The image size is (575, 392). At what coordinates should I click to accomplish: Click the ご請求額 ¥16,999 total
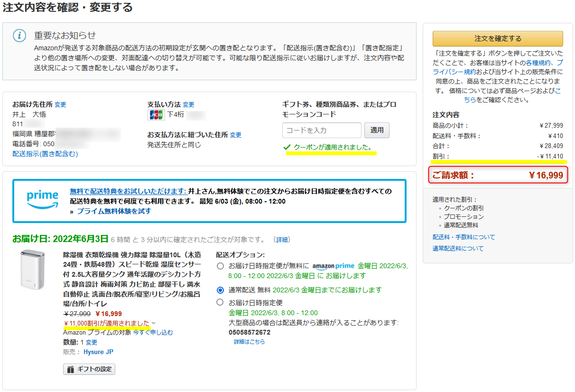tap(498, 176)
